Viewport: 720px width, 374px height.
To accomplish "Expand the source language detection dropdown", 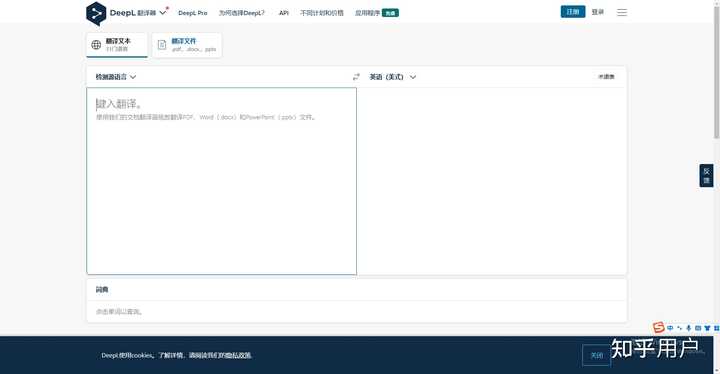I will coord(116,77).
